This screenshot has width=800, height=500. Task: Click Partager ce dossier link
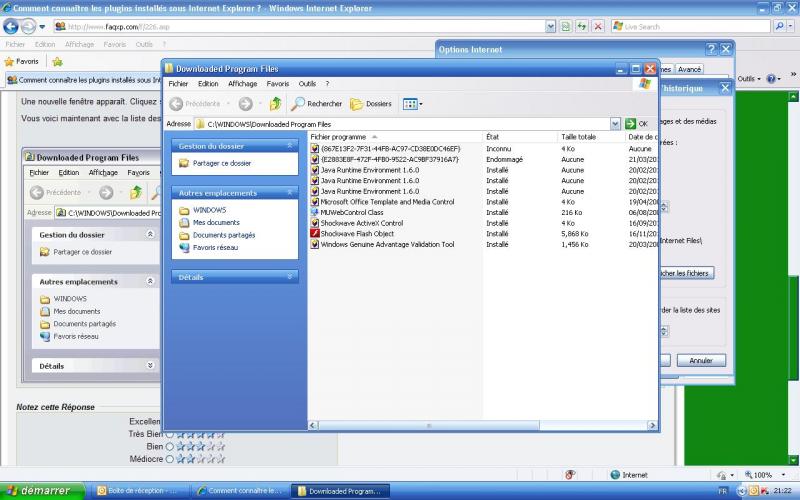(x=221, y=163)
